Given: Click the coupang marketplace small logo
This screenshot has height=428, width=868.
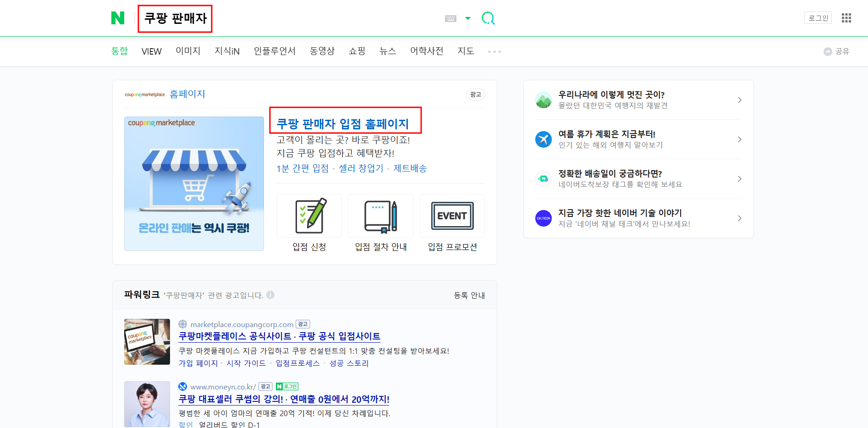Looking at the screenshot, I should [x=145, y=94].
